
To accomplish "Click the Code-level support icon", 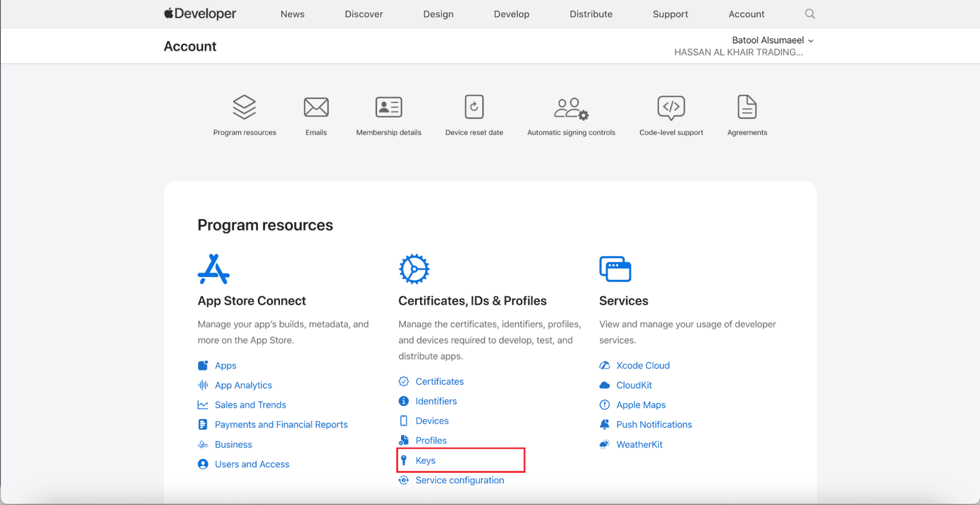I will 671,107.
